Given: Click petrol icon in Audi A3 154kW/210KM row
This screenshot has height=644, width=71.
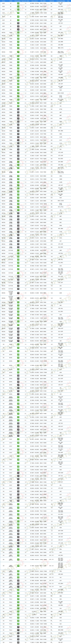Looking at the screenshot, I should [18, 20].
